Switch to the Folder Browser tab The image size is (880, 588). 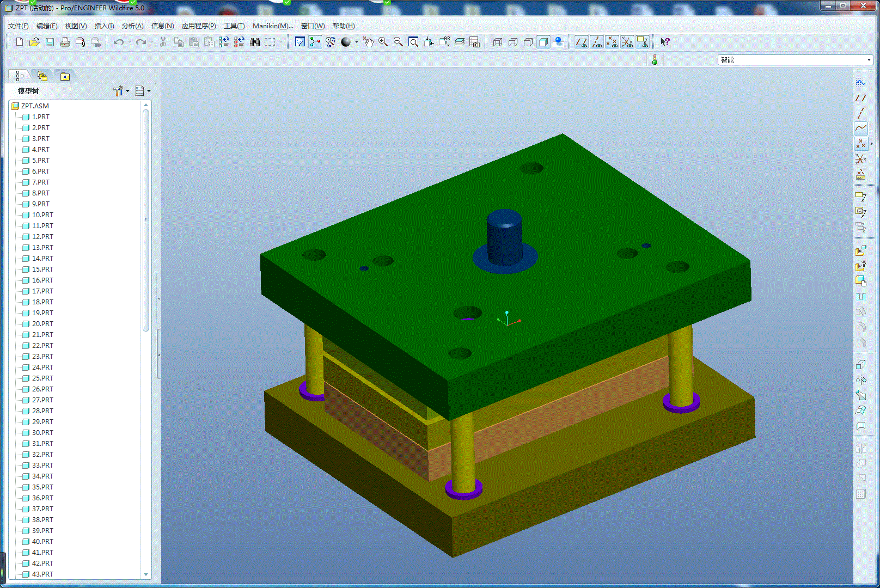point(42,76)
